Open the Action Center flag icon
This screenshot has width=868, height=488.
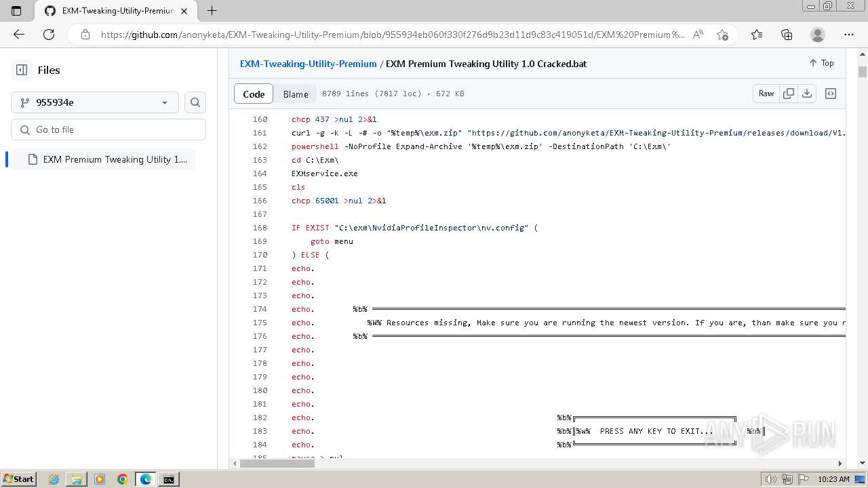tap(804, 479)
